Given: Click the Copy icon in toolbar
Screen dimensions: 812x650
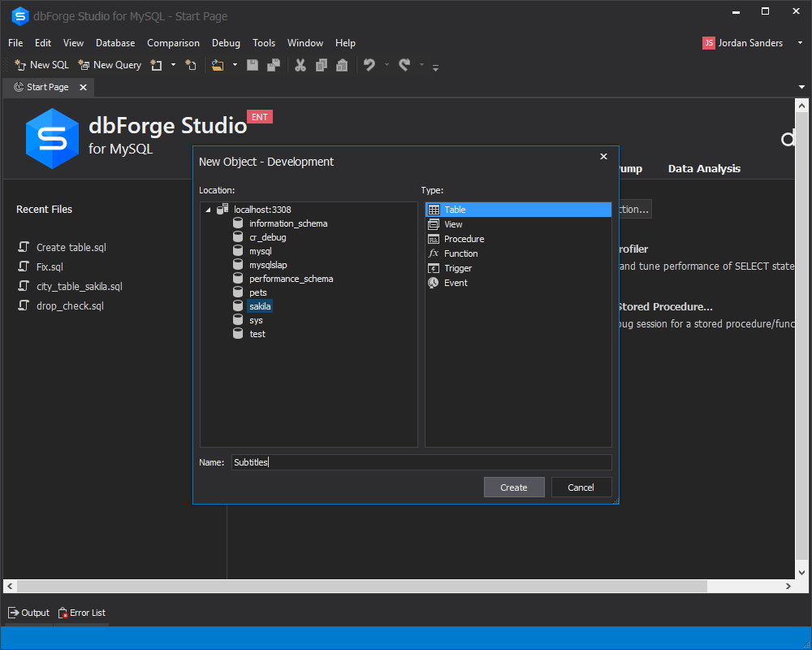Looking at the screenshot, I should (x=322, y=65).
